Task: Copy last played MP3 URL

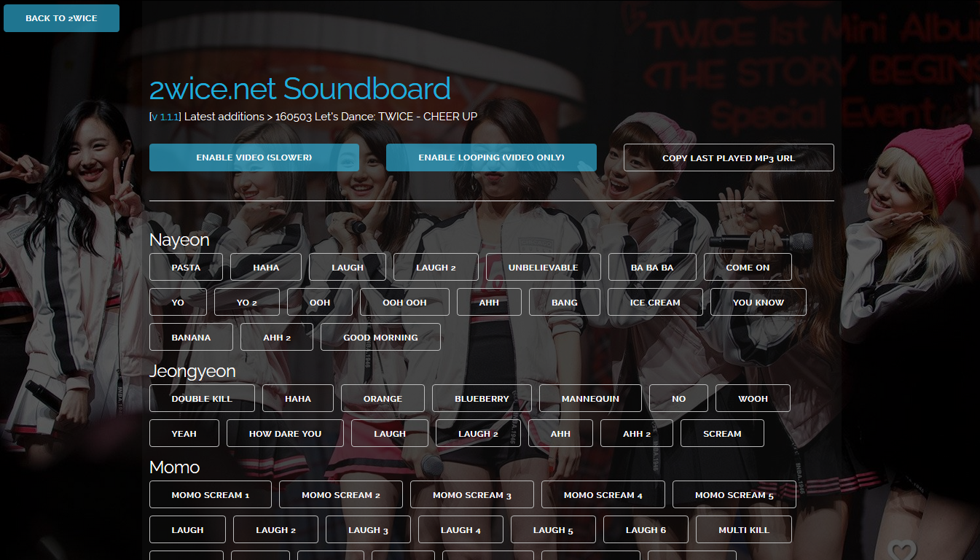Action: pos(729,157)
